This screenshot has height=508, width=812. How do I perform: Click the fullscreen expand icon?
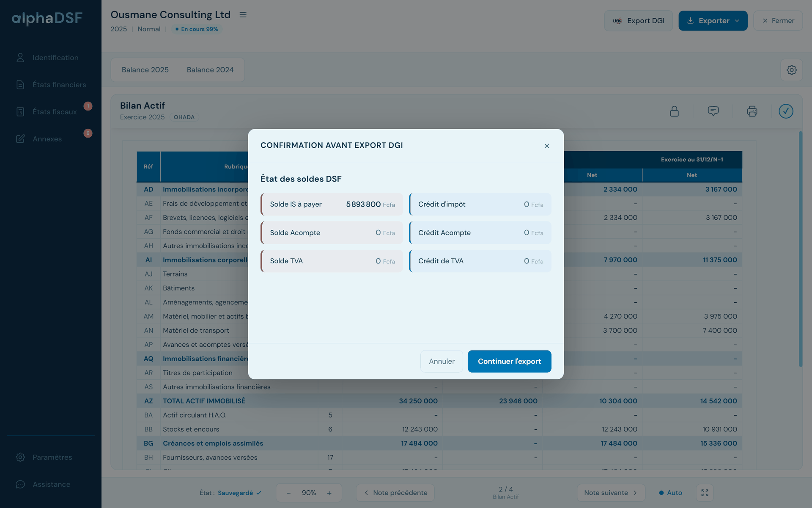tap(705, 493)
